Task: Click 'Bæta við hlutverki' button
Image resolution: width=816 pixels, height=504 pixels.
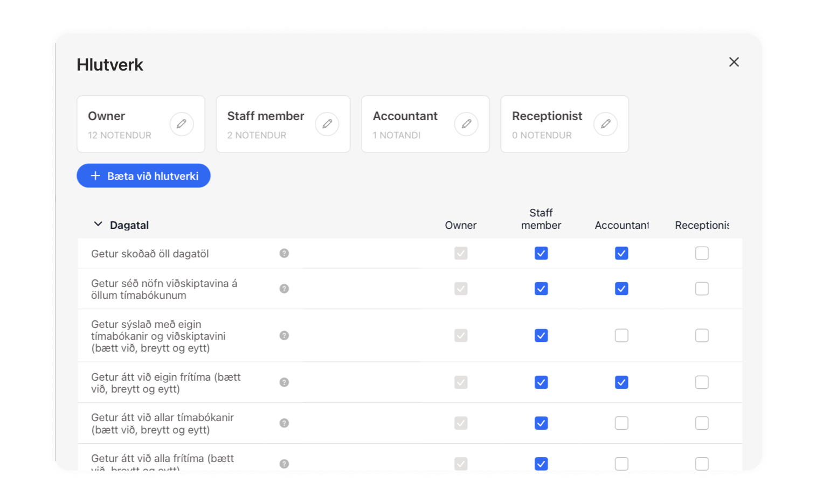Action: tap(143, 176)
